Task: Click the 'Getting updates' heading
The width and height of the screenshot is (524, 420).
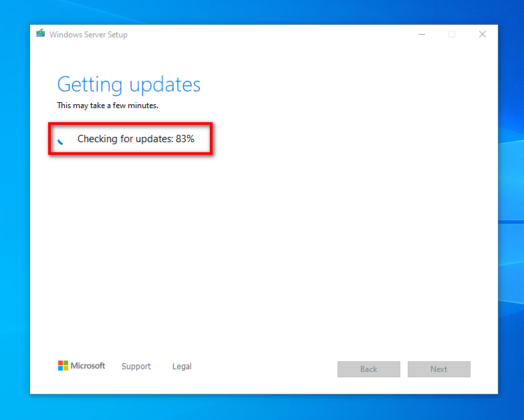Action: coord(128,84)
